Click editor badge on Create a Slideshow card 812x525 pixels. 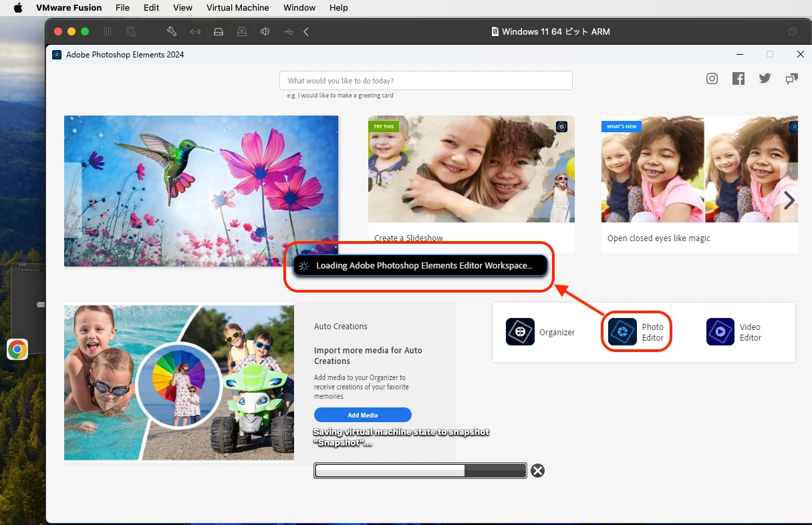pos(562,126)
